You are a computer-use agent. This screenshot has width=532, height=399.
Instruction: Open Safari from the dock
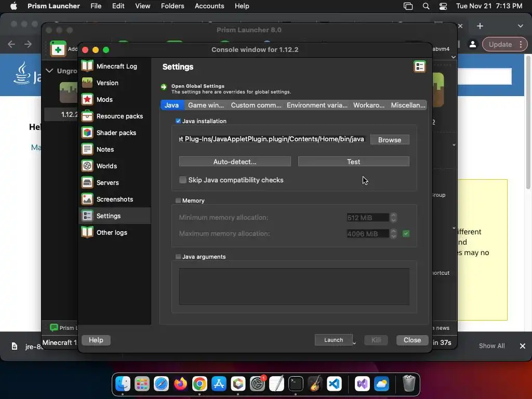point(161,384)
